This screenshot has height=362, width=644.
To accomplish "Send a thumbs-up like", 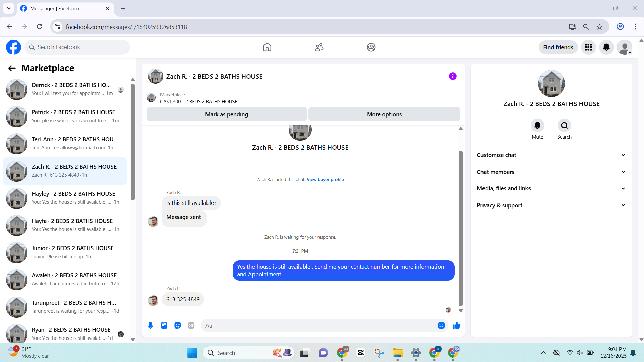I will (456, 326).
